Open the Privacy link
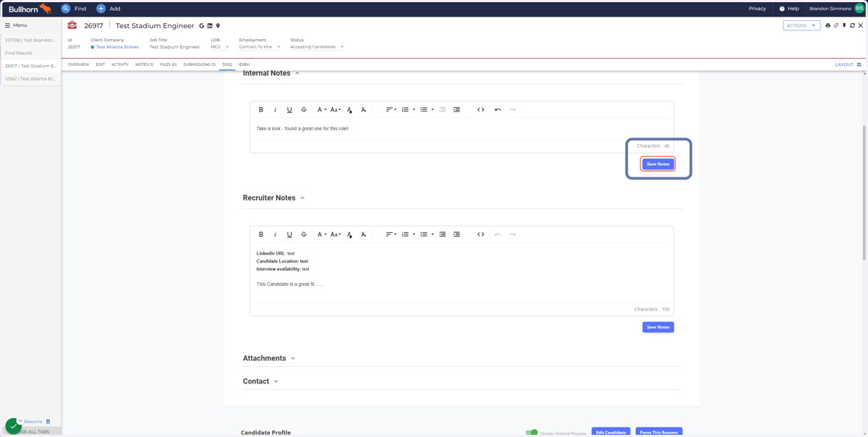 [x=757, y=9]
